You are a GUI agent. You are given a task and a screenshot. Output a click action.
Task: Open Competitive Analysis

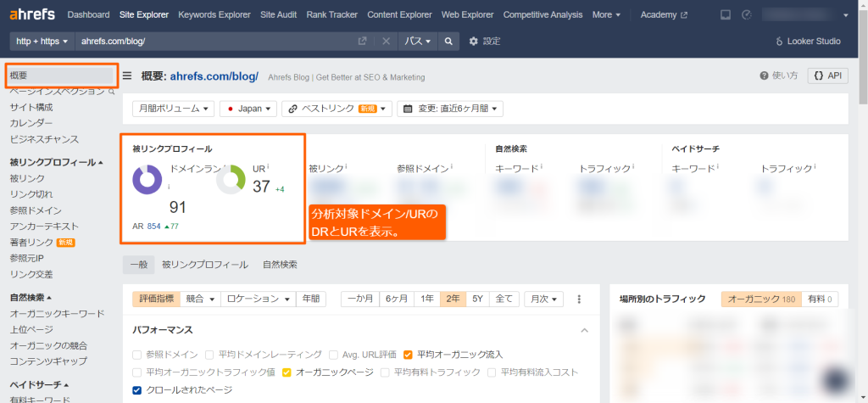tap(543, 15)
